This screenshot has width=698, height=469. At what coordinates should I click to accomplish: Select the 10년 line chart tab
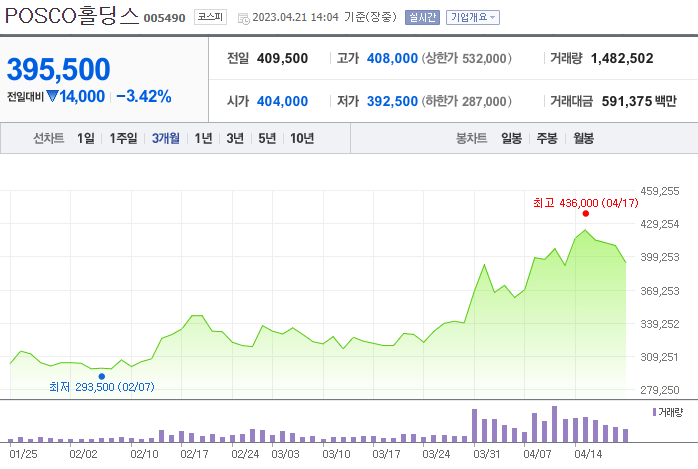pos(302,138)
